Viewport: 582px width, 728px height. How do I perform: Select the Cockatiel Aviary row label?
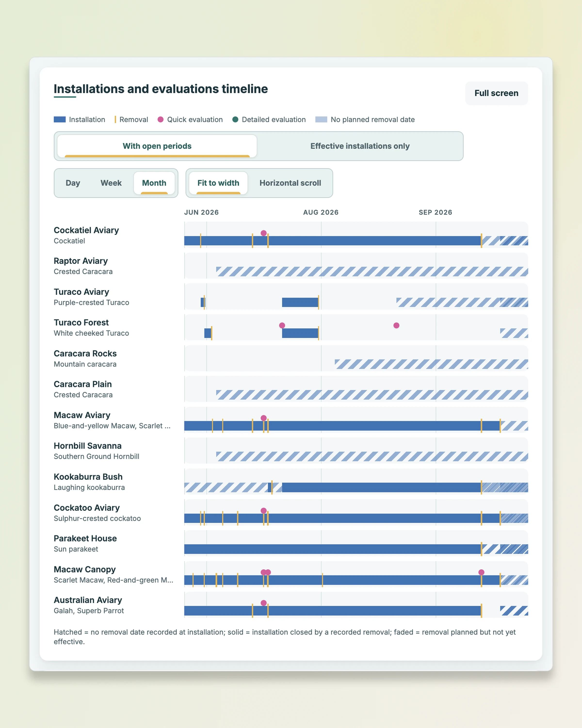coord(86,230)
